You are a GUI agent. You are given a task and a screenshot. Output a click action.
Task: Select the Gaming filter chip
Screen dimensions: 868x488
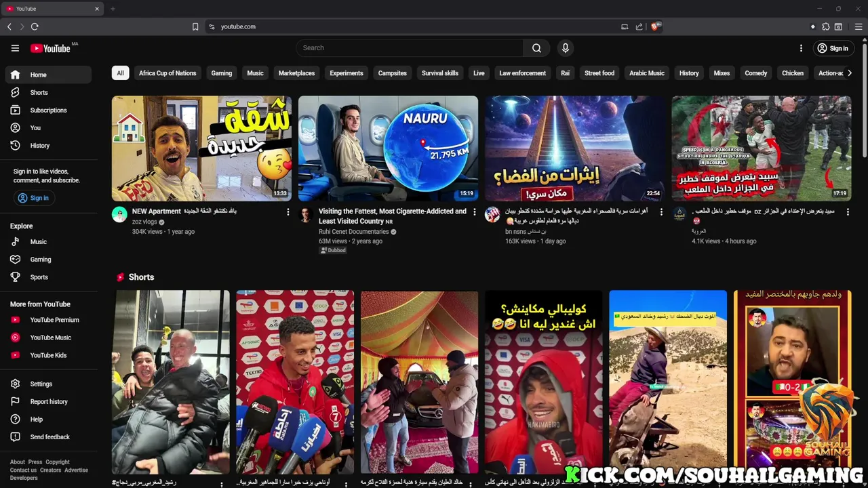222,73
